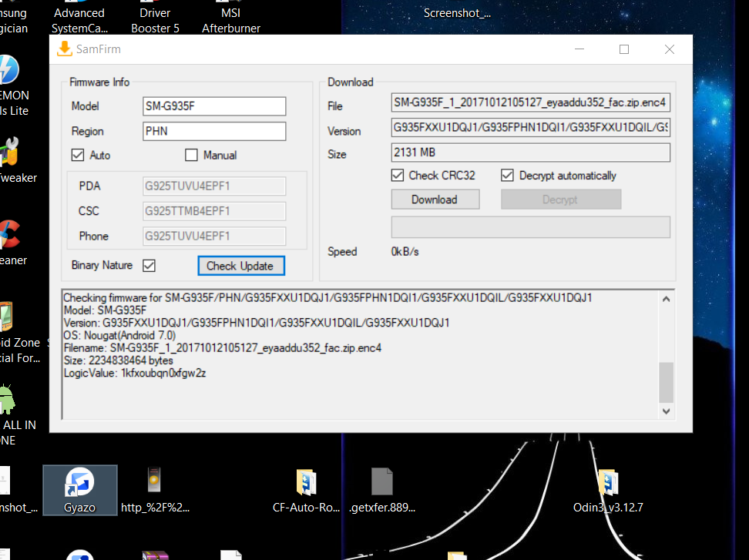Click the Check Update button
Screen dimensions: 749x560
(241, 266)
